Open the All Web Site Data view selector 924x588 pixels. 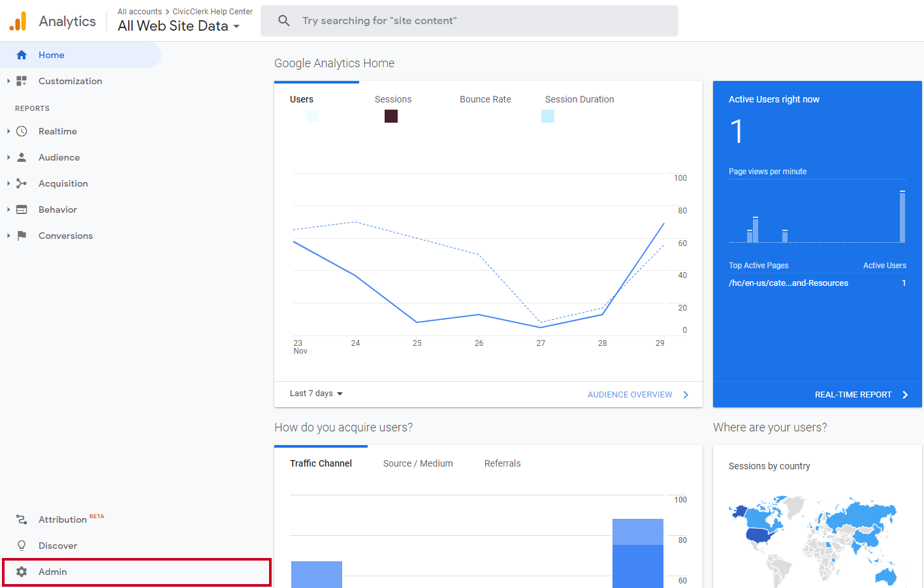pyautogui.click(x=179, y=26)
